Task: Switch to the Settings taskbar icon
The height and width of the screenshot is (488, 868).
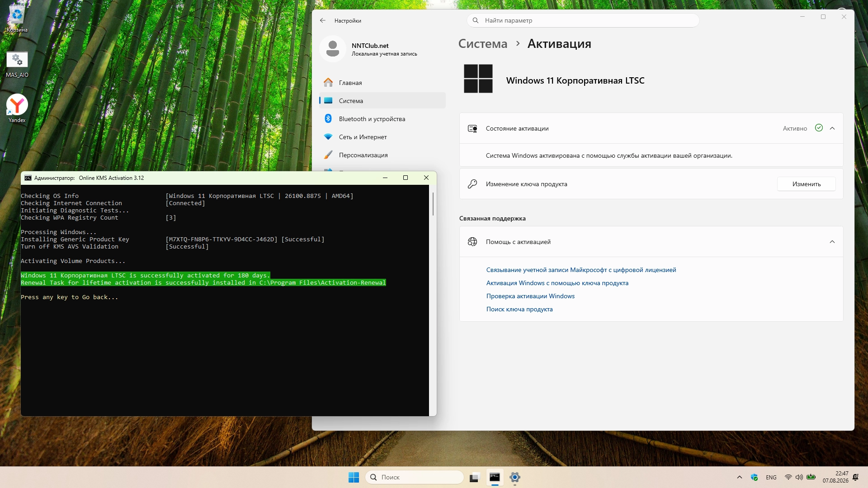Action: [515, 477]
